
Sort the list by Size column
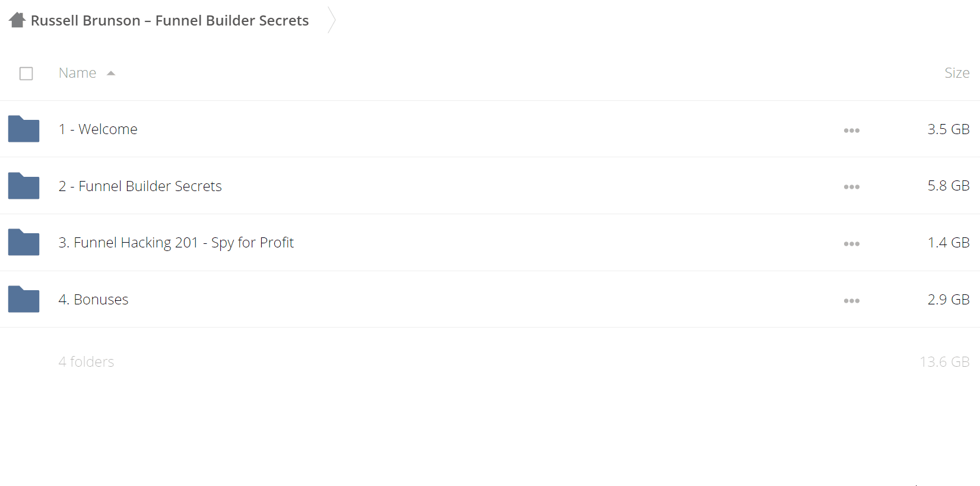tap(957, 73)
